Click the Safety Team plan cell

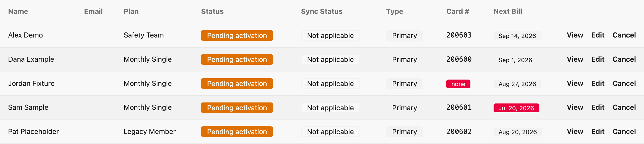(x=144, y=35)
